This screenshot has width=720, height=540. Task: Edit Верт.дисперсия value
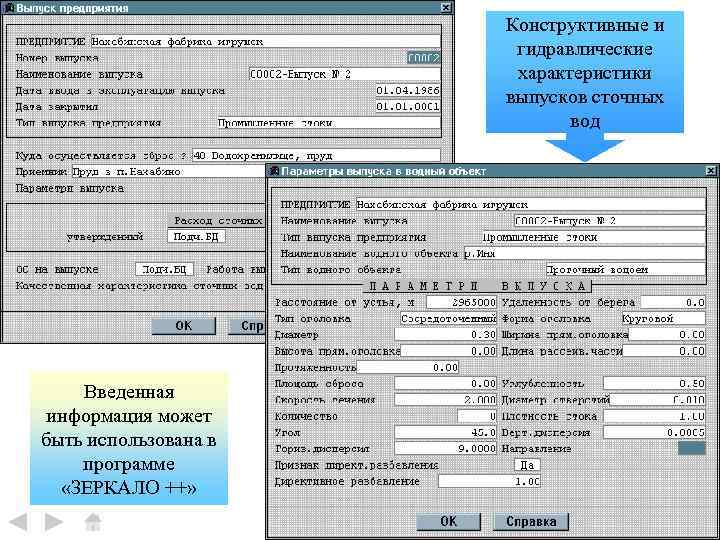654,433
